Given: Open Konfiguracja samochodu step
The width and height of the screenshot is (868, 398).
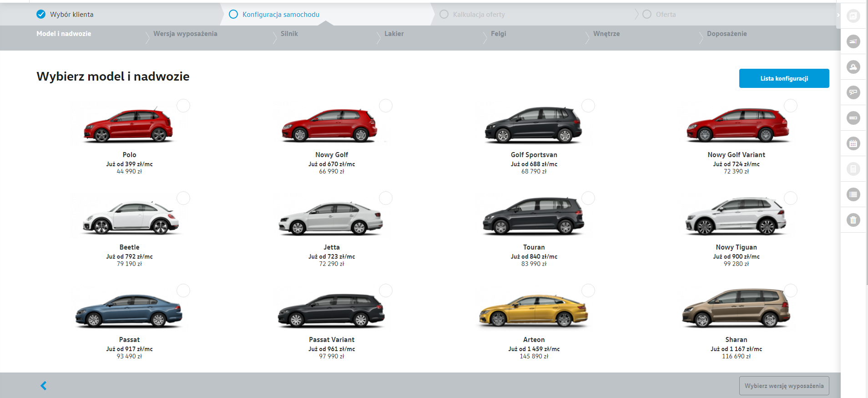Looking at the screenshot, I should 274,15.
